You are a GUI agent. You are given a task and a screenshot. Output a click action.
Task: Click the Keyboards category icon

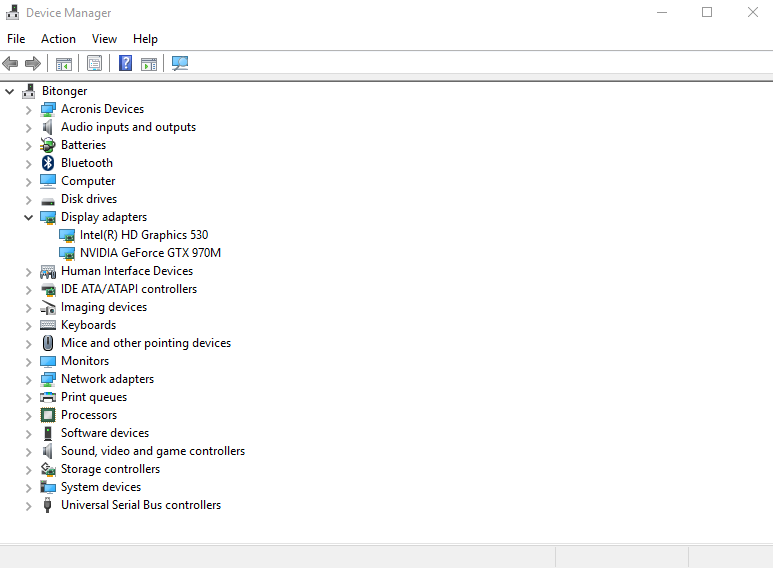point(47,325)
